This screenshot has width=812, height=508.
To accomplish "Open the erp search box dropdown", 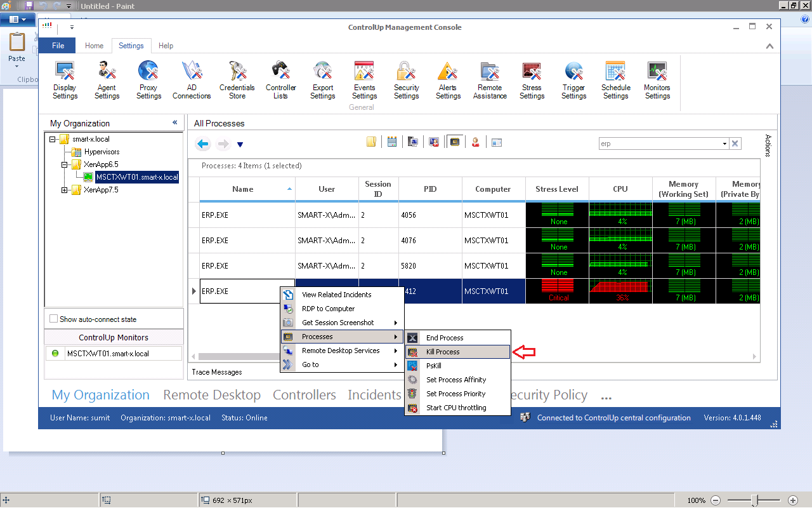I will click(724, 144).
